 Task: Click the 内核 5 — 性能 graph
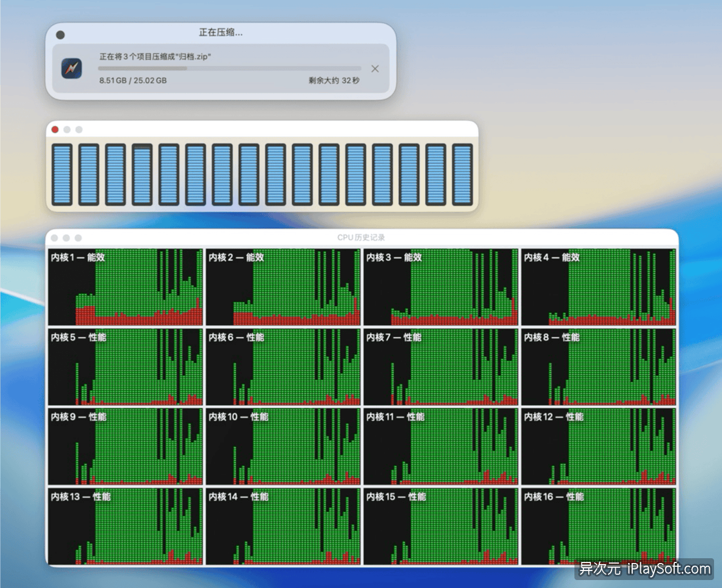click(125, 367)
